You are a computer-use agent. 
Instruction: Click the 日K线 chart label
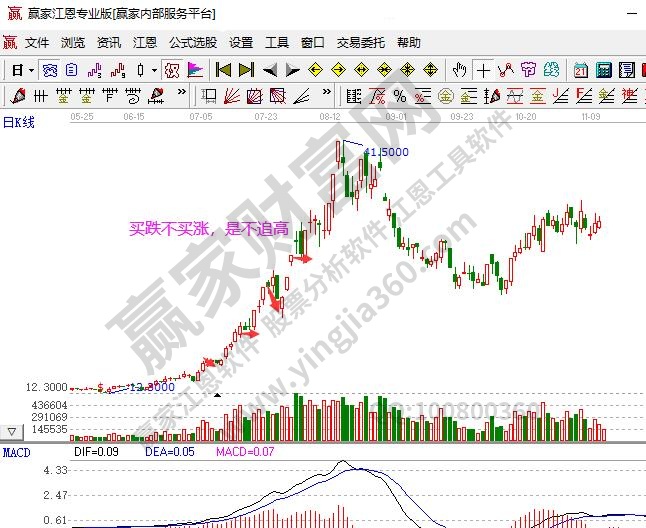point(19,122)
